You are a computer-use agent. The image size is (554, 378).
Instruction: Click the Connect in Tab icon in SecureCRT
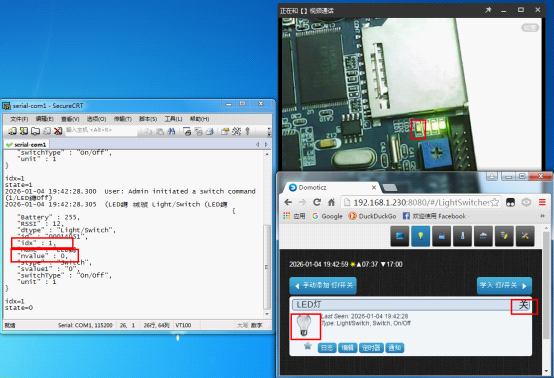35,131
